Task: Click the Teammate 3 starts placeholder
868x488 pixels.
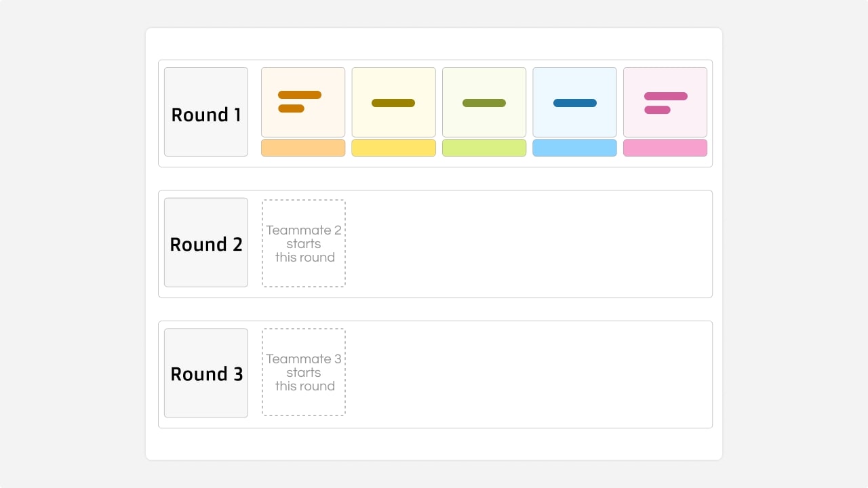Action: 304,372
